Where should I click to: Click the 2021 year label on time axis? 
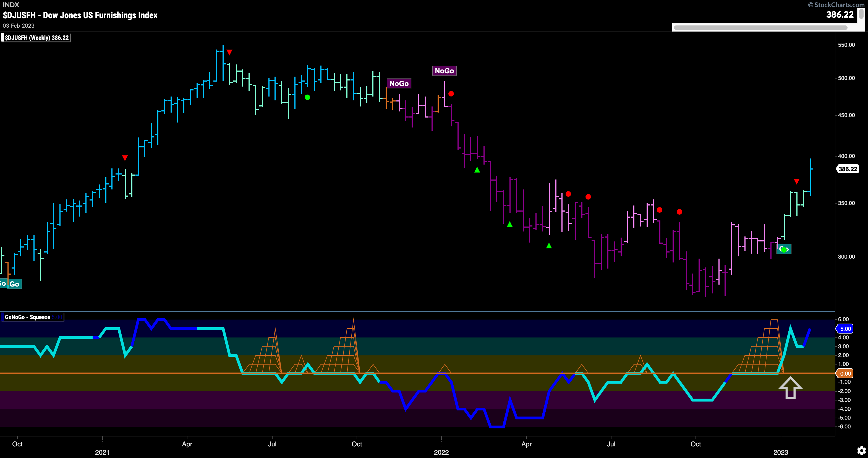click(102, 452)
